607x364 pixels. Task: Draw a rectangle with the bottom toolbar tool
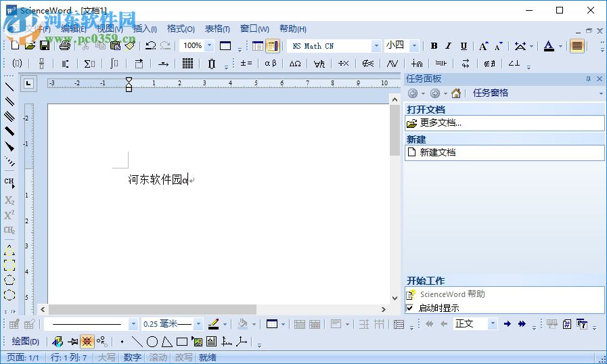pos(182,342)
